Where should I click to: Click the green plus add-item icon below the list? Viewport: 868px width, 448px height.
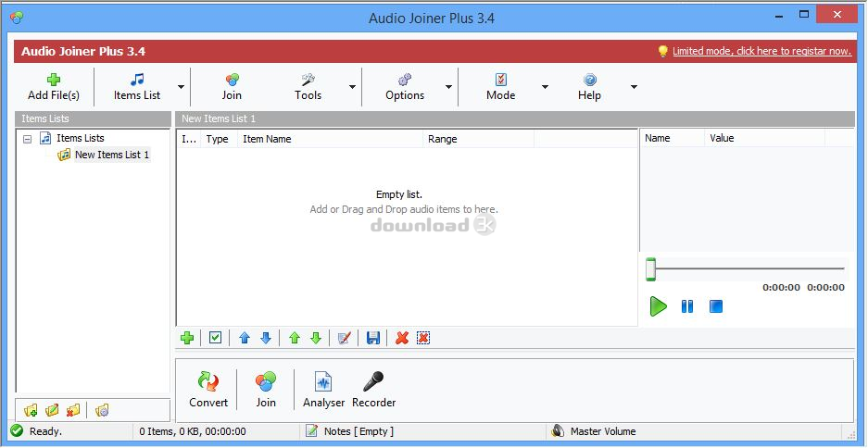187,338
